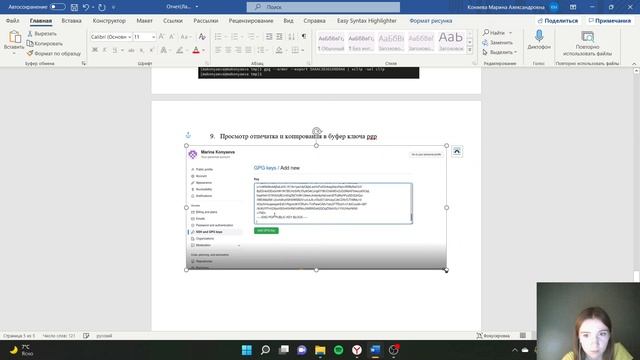Toggle bold (Ж) formatting

95,50
